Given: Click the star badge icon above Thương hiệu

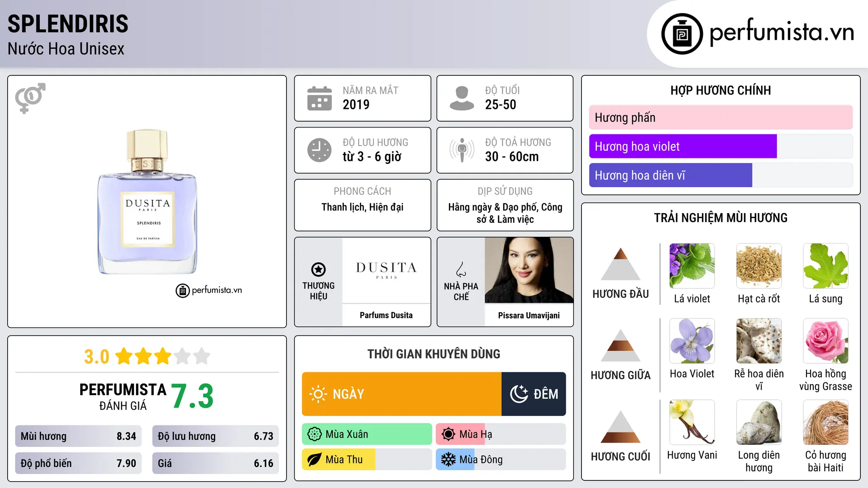Looking at the screenshot, I should pos(318,269).
